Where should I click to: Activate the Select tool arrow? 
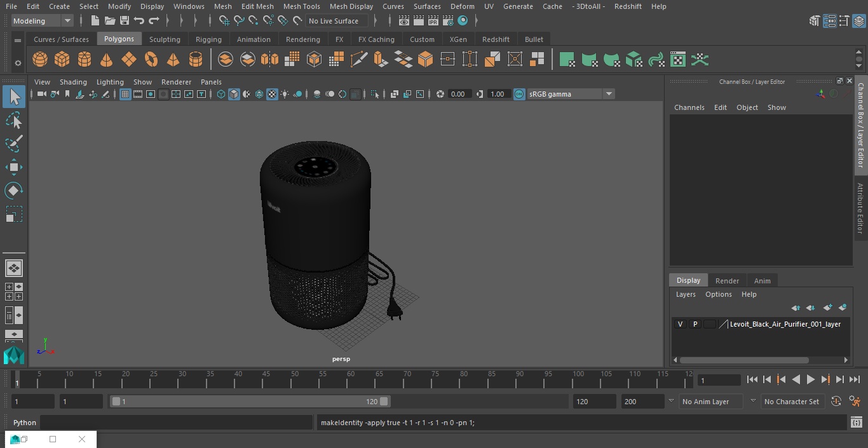coord(14,97)
